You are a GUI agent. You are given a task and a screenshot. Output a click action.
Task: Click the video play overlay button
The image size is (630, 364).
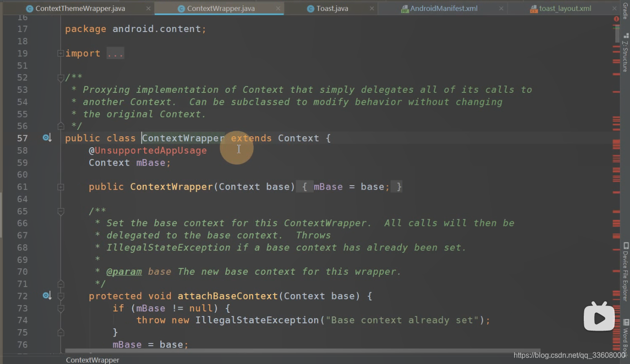pyautogui.click(x=599, y=316)
